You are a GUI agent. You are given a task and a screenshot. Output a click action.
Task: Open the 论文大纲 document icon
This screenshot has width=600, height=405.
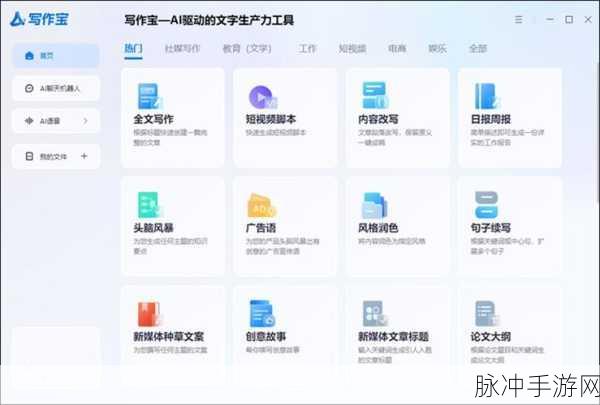pos(487,314)
